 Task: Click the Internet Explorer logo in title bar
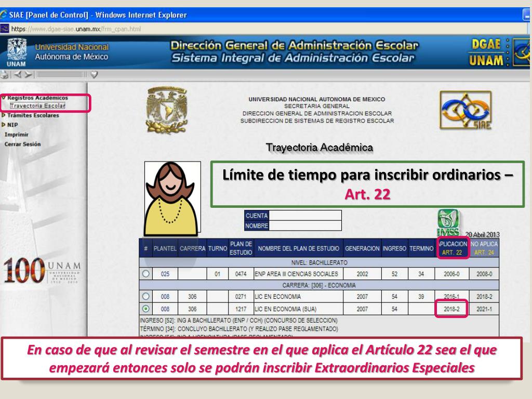4,15
